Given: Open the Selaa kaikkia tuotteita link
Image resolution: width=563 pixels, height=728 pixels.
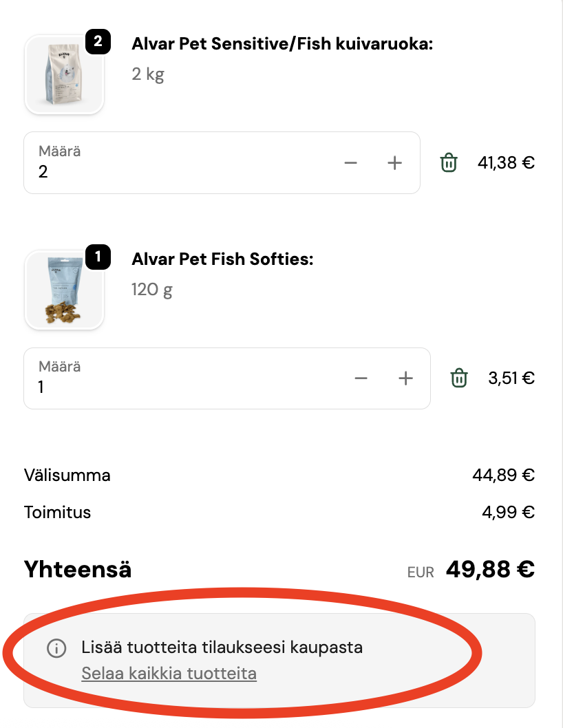Looking at the screenshot, I should click(169, 673).
